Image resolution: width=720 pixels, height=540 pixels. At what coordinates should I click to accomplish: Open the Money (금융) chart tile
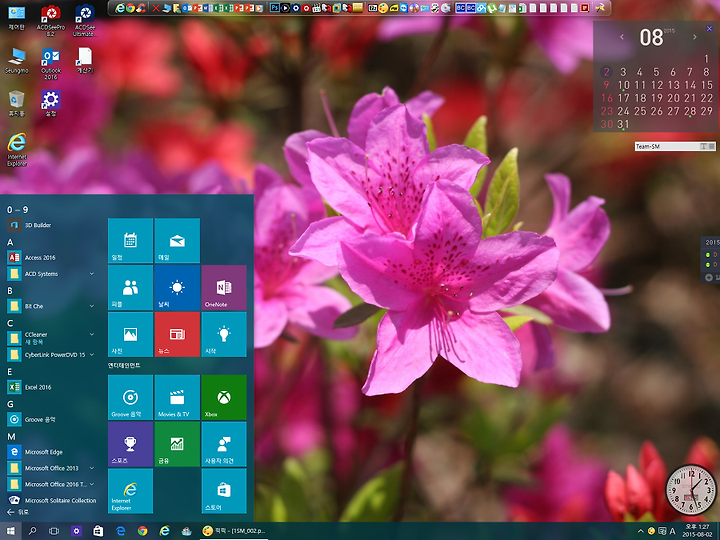point(177,444)
